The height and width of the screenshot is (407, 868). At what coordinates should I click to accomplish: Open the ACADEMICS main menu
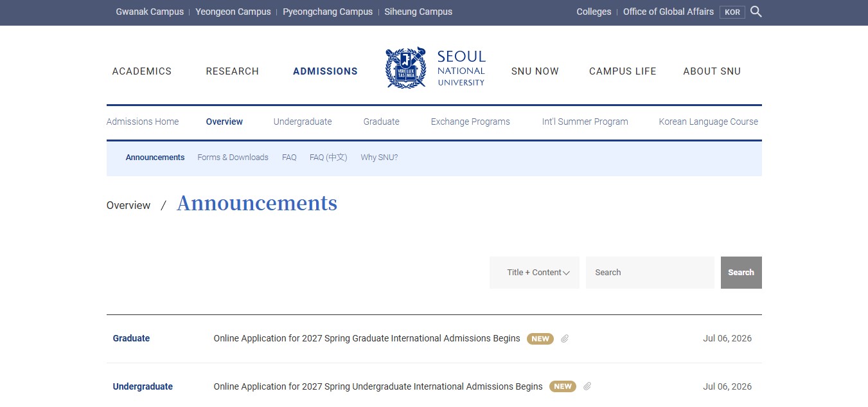[x=142, y=71]
